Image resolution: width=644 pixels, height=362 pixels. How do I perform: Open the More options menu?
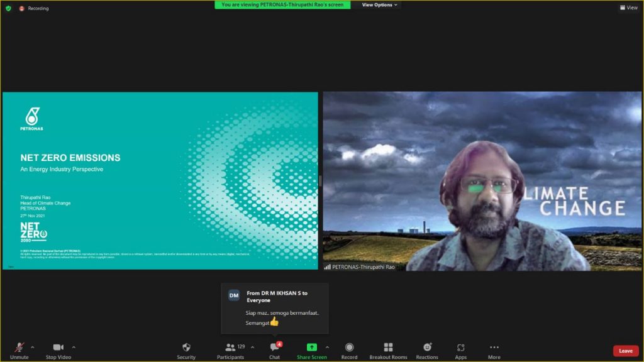click(494, 351)
